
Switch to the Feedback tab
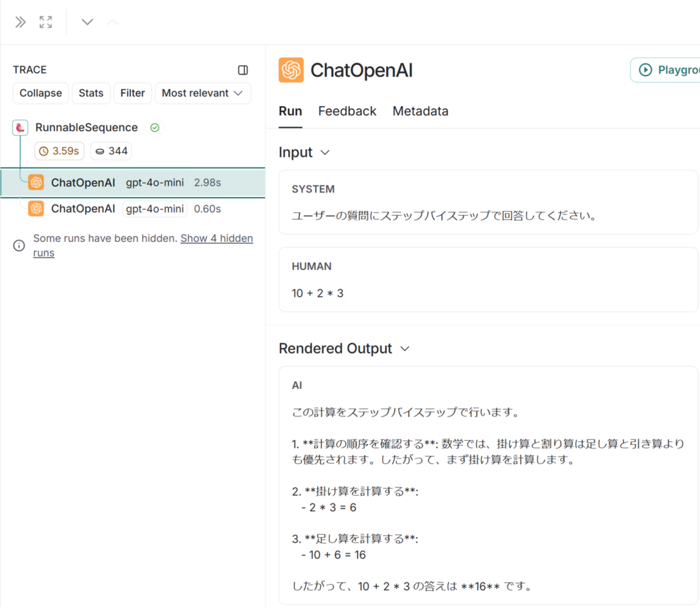point(347,111)
